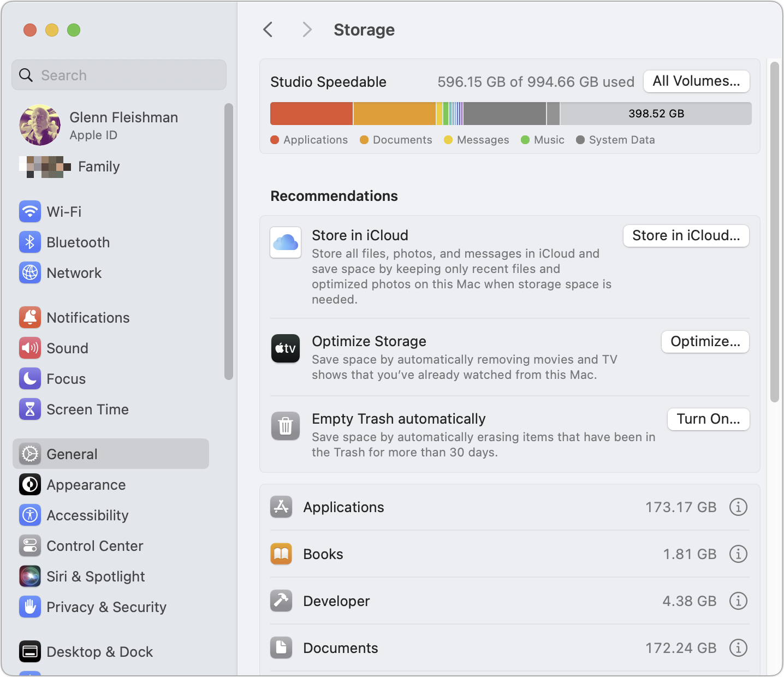Screen dimensions: 784x677
Task: Open Desktop & Dock settings
Action: pyautogui.click(x=99, y=651)
